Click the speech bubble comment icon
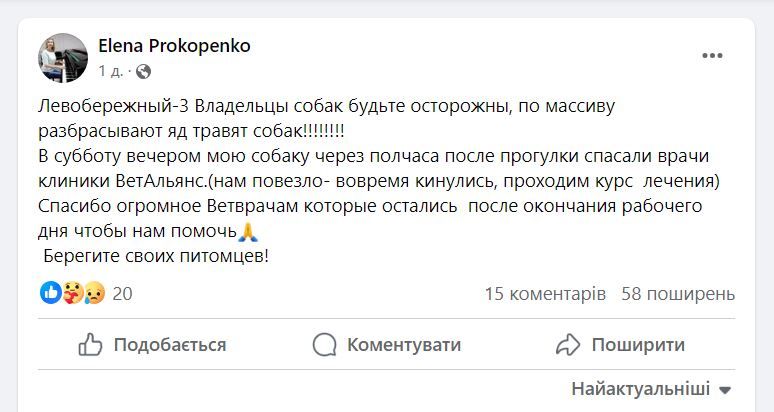 click(325, 345)
